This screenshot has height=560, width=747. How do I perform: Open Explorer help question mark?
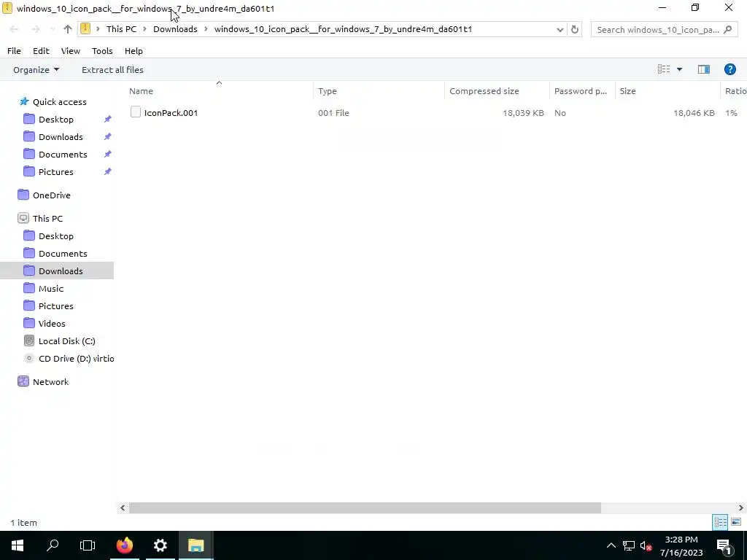click(x=729, y=69)
